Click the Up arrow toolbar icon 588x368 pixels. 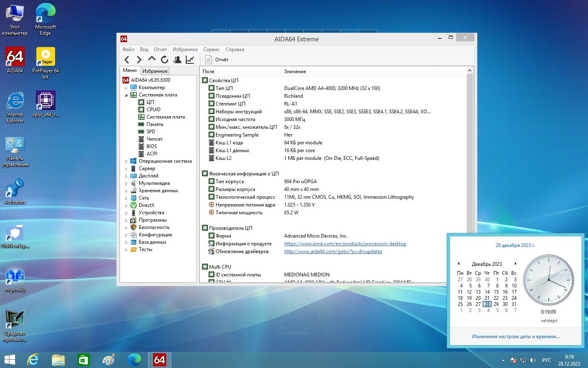[151, 59]
